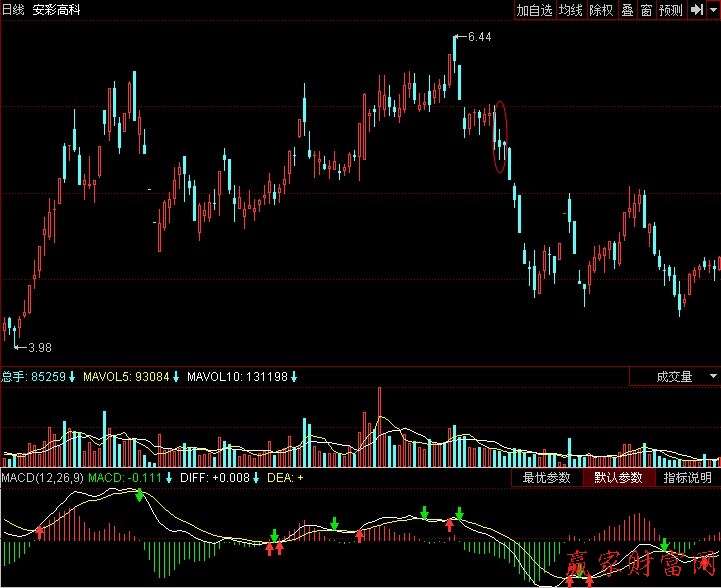
Task: Expand the top toolbar dropdown arrow
Action: 713,10
